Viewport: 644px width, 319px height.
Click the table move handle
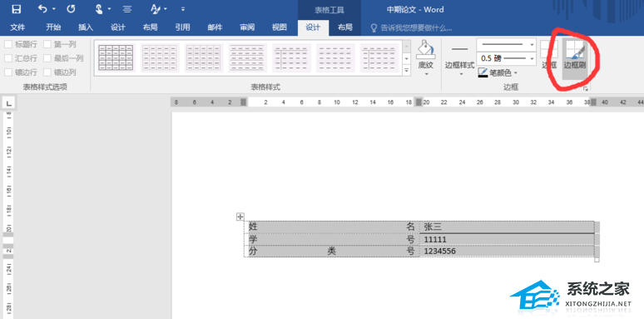click(240, 217)
